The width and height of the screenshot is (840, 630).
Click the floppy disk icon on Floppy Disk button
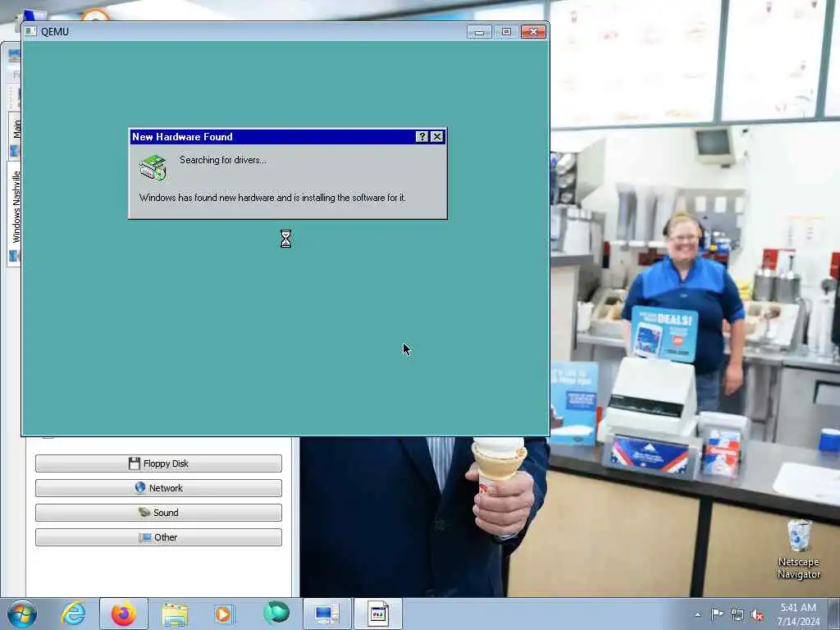click(135, 463)
